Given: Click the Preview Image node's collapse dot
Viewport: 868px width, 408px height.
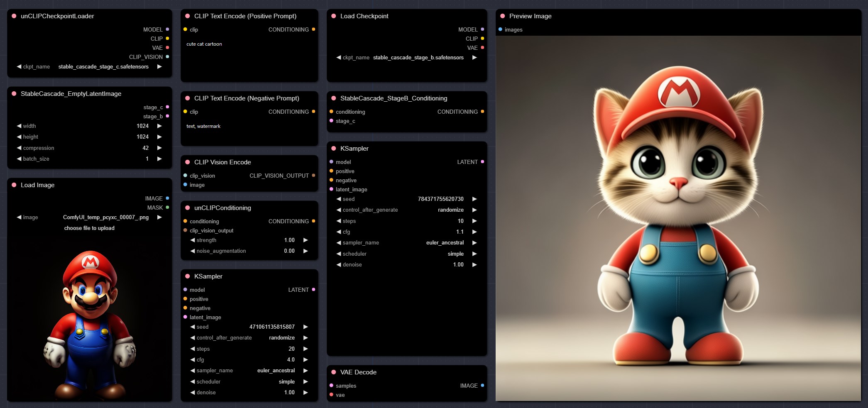Looking at the screenshot, I should tap(502, 16).
